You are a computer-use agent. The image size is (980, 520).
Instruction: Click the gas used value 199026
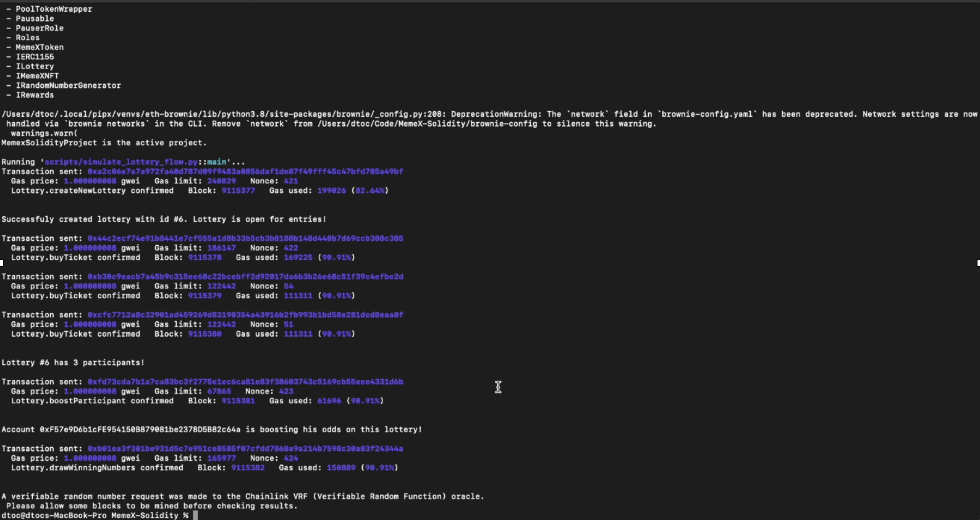(331, 191)
